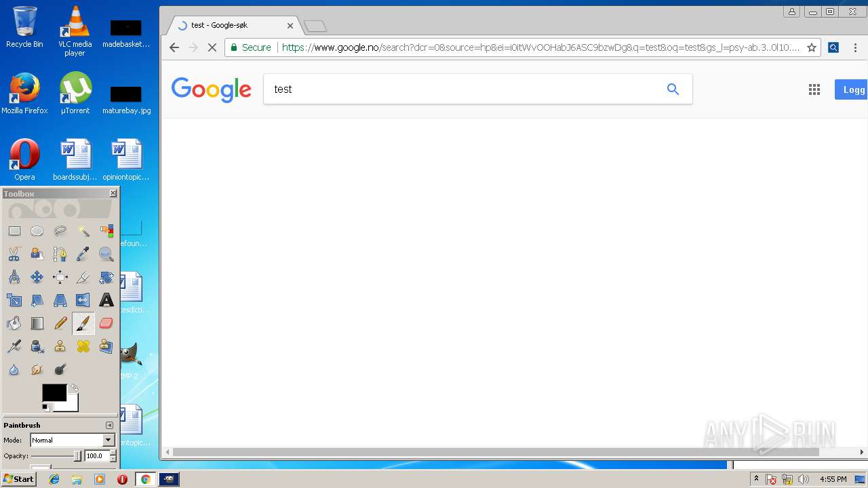868x488 pixels.
Task: Activate the Bucket Fill tool
Action: (x=14, y=323)
